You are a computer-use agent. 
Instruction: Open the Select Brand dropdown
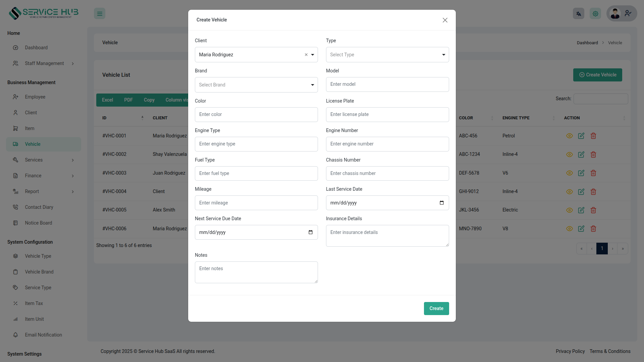256,85
